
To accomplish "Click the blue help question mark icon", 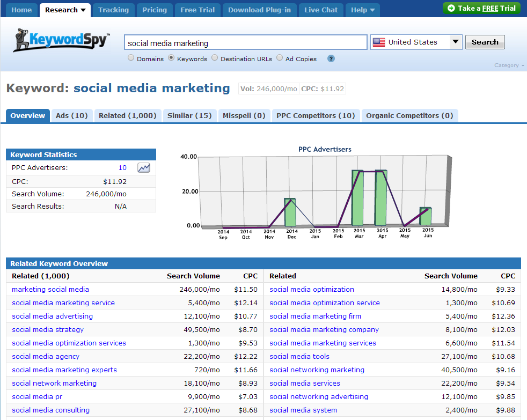I will 331,59.
